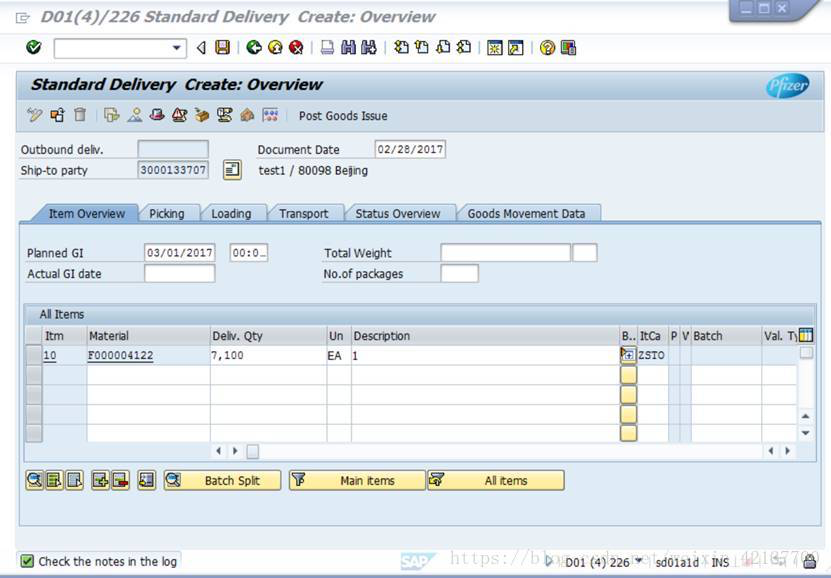The height and width of the screenshot is (578, 831).
Task: Select the Goods Movement Data tab
Action: pyautogui.click(x=527, y=213)
